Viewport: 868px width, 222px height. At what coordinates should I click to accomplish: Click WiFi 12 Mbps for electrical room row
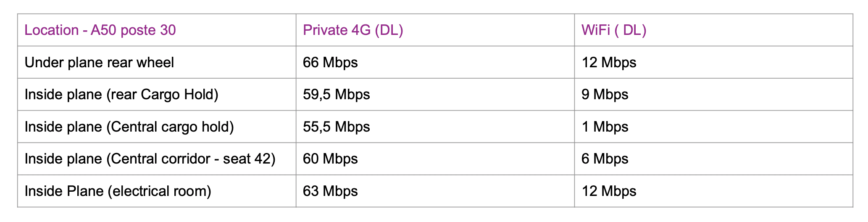pyautogui.click(x=609, y=191)
